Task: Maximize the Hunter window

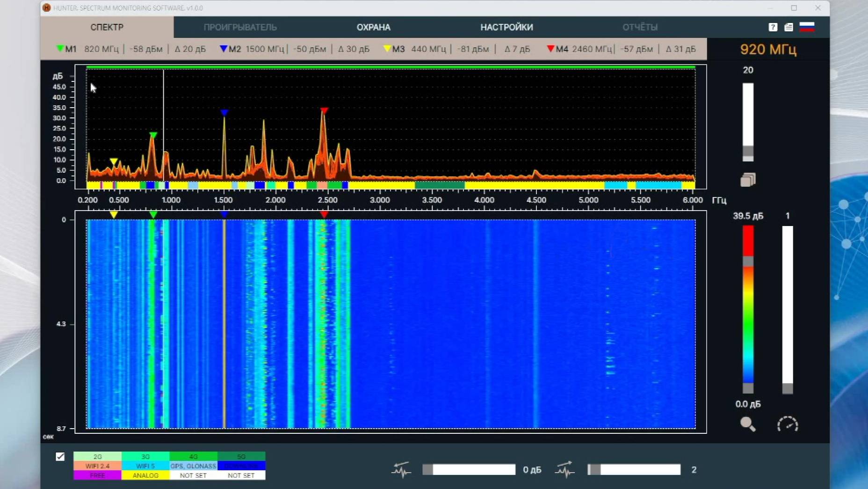Action: pyautogui.click(x=794, y=8)
